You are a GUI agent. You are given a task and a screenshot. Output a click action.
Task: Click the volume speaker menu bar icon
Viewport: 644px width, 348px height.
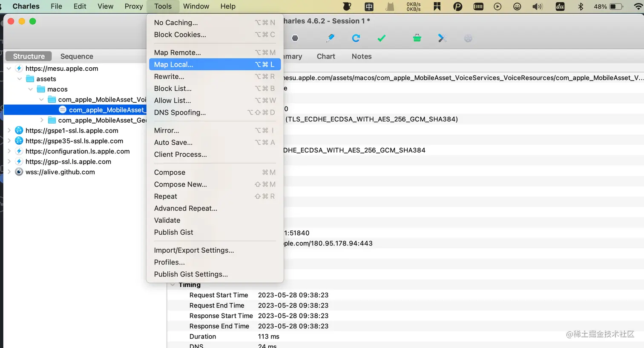point(538,6)
